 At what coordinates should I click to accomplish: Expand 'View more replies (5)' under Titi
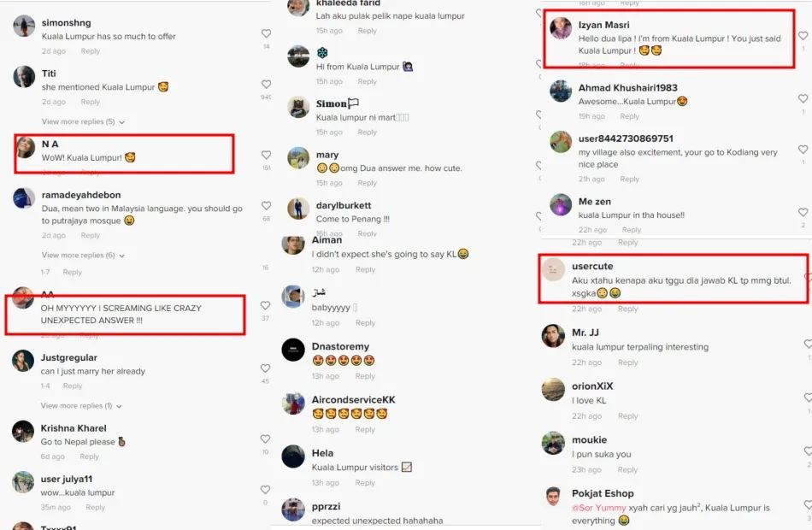pyautogui.click(x=83, y=121)
